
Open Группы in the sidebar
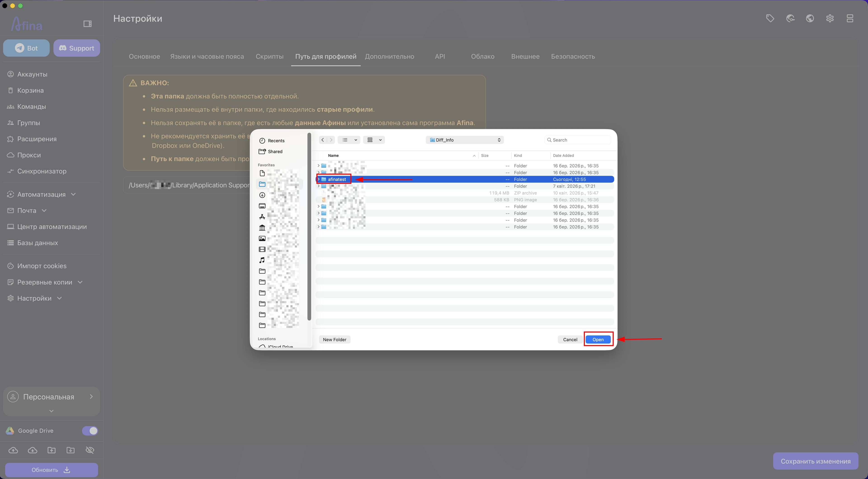click(x=29, y=123)
